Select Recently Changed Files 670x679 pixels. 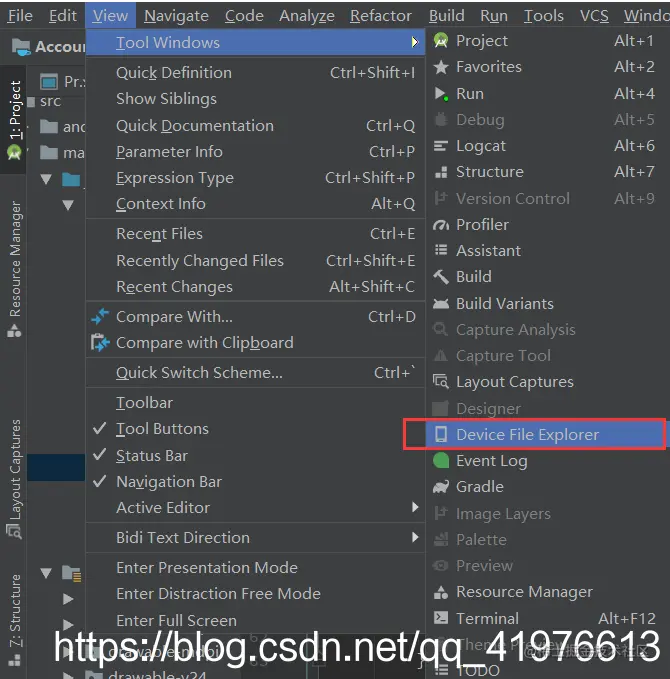tap(256, 261)
